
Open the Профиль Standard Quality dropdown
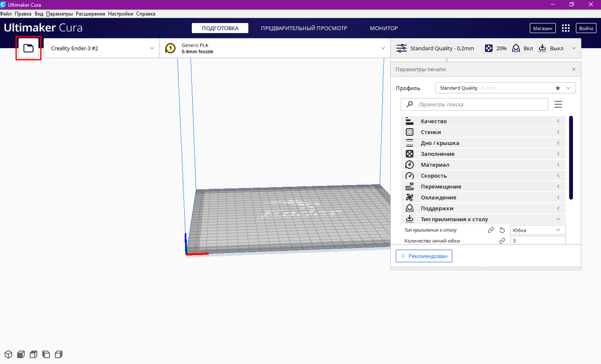505,88
